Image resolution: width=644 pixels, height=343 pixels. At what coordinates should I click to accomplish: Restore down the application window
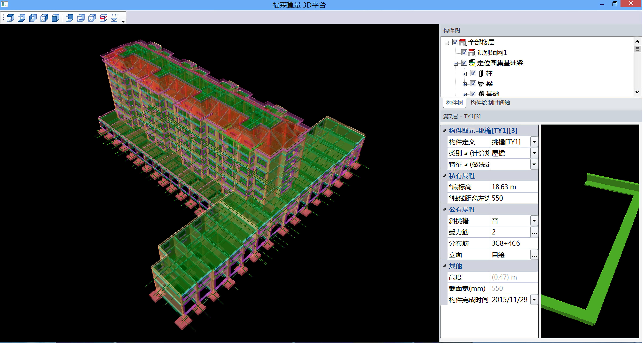[x=615, y=4]
